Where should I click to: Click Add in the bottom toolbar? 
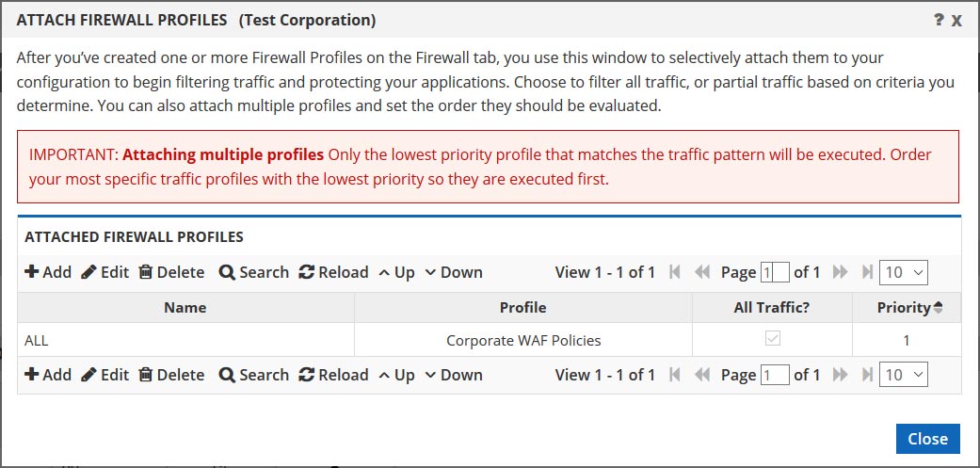[x=48, y=375]
